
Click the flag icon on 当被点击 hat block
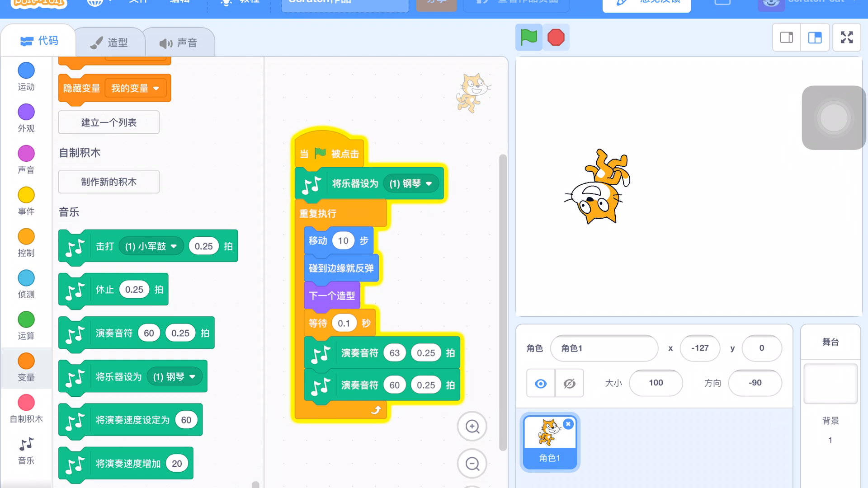[320, 153]
